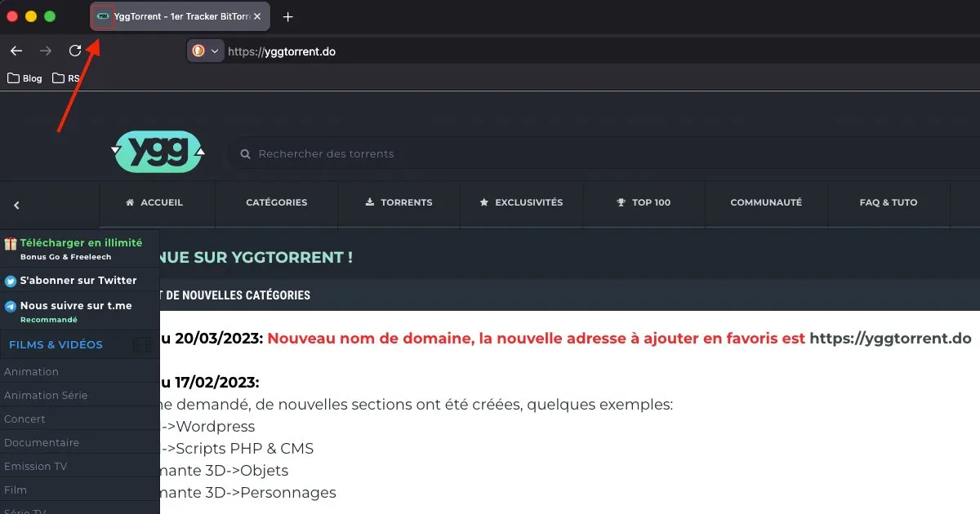Screen dimensions: 980x514
Task: Select the Emission TV category
Action: (35, 466)
